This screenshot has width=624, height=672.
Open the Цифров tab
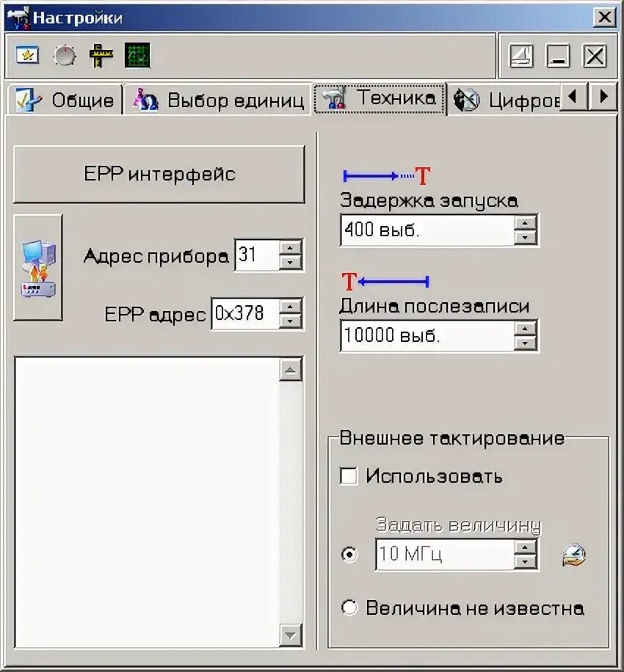506,100
